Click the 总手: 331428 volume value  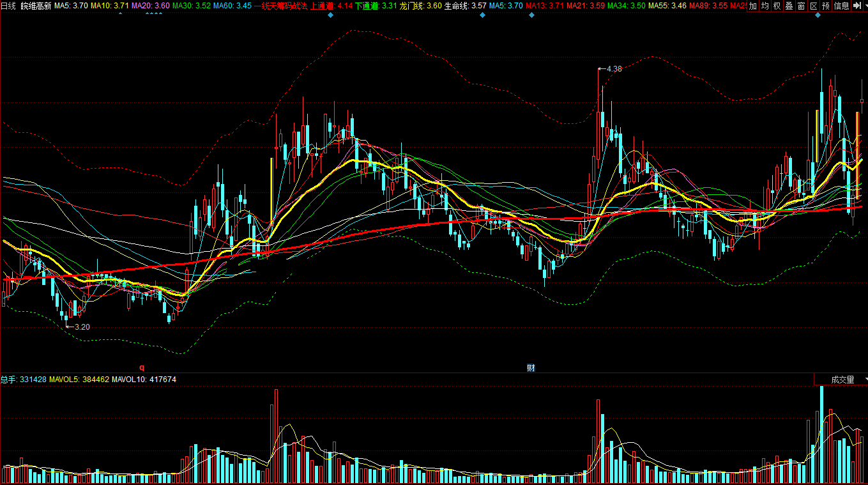22,380
